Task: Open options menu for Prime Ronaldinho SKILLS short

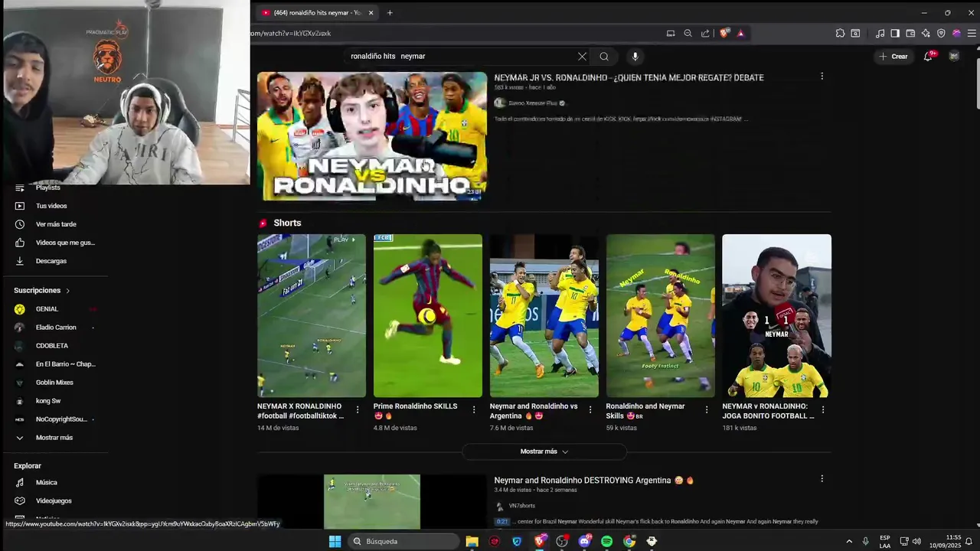Action: click(x=474, y=410)
